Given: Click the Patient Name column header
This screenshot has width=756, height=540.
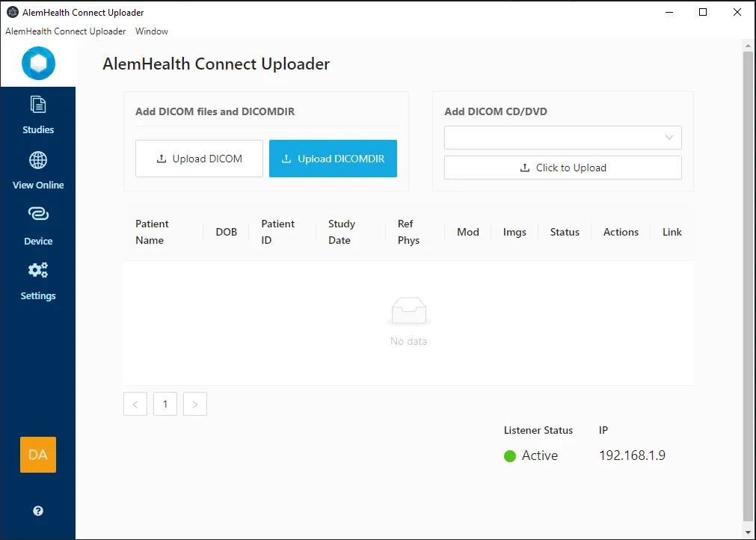Looking at the screenshot, I should tap(152, 232).
